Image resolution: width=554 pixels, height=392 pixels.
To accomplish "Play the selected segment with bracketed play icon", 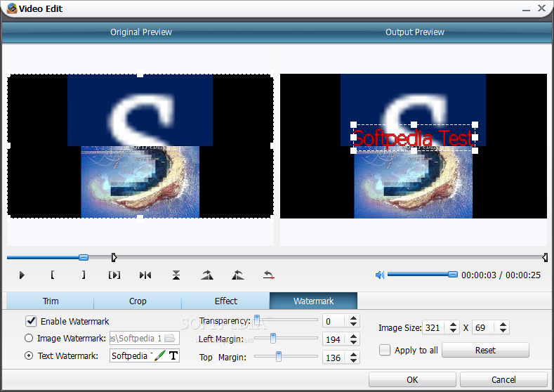I will [114, 275].
